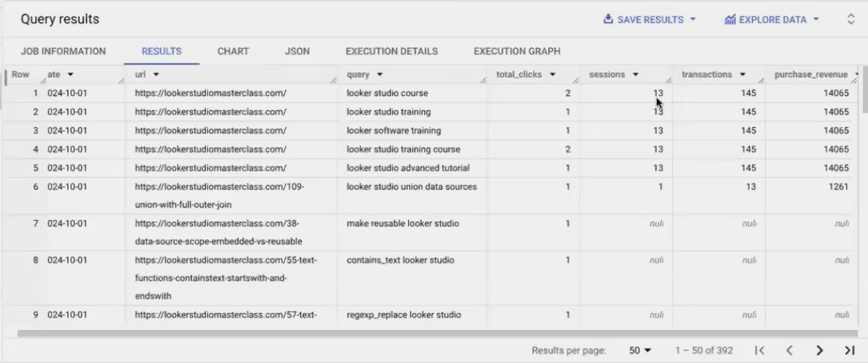Open the query column dropdown arrow
Image resolution: width=868 pixels, height=363 pixels.
[380, 74]
